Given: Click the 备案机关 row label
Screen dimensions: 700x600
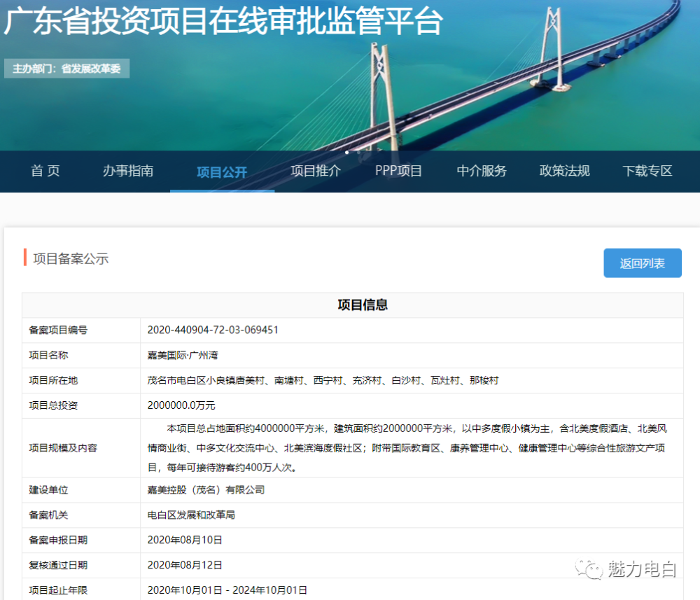Looking at the screenshot, I should [x=48, y=515].
